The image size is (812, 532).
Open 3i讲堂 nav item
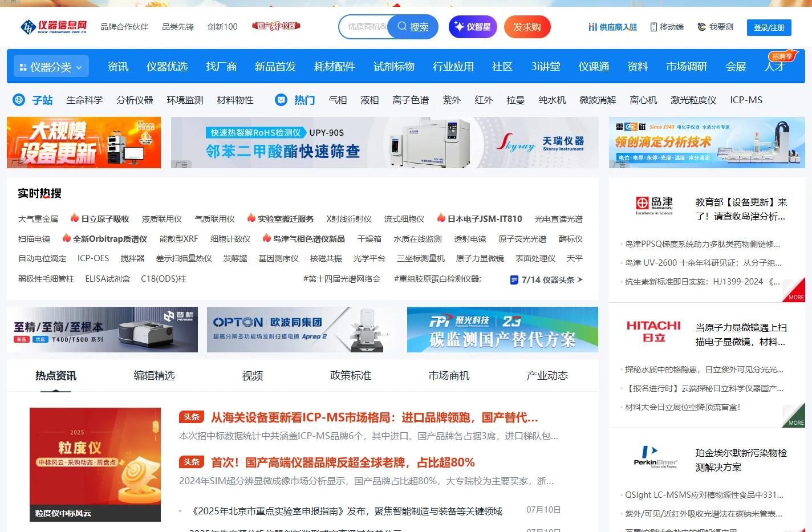coord(546,67)
